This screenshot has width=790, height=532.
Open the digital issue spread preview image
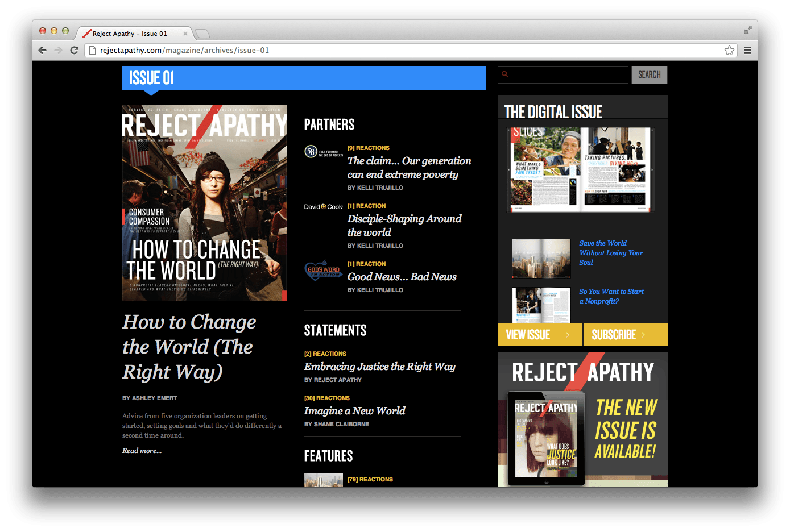tap(581, 169)
